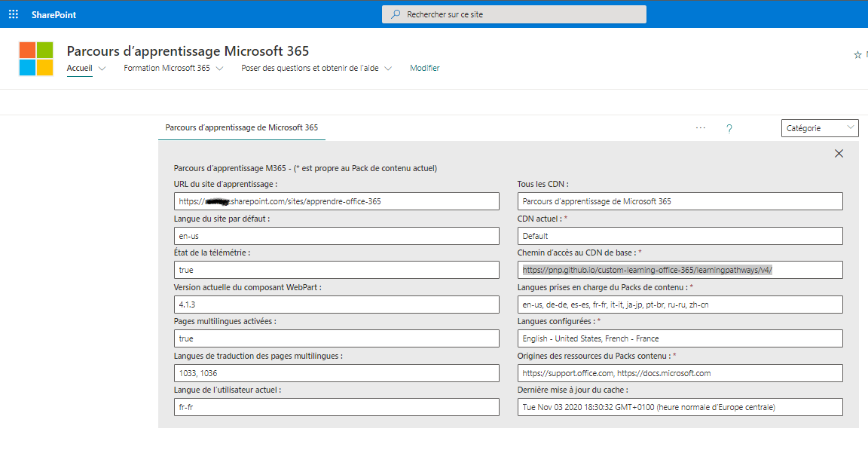Click the Modifier link
This screenshot has height=450, width=868.
[x=424, y=67]
